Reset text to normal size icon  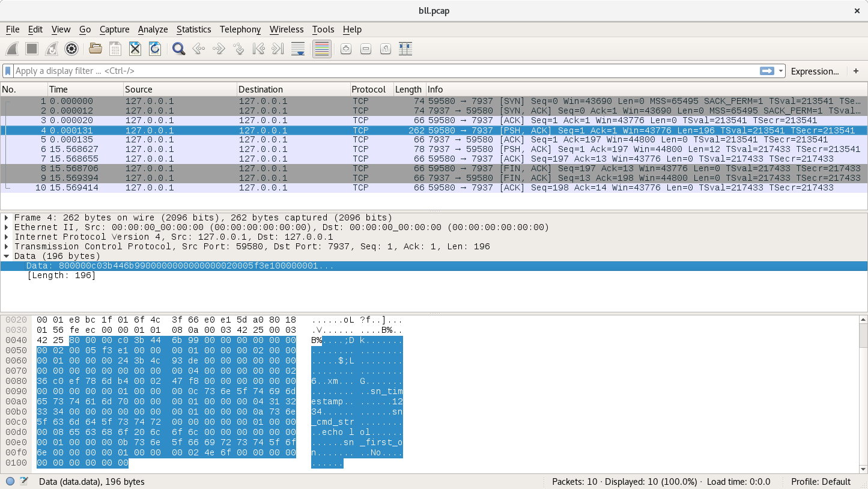386,49
